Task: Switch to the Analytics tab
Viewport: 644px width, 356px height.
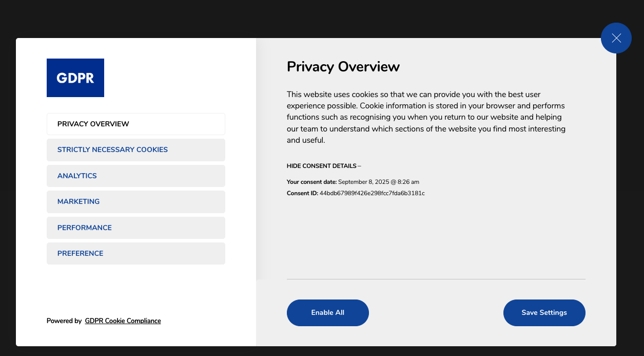Action: pyautogui.click(x=135, y=176)
